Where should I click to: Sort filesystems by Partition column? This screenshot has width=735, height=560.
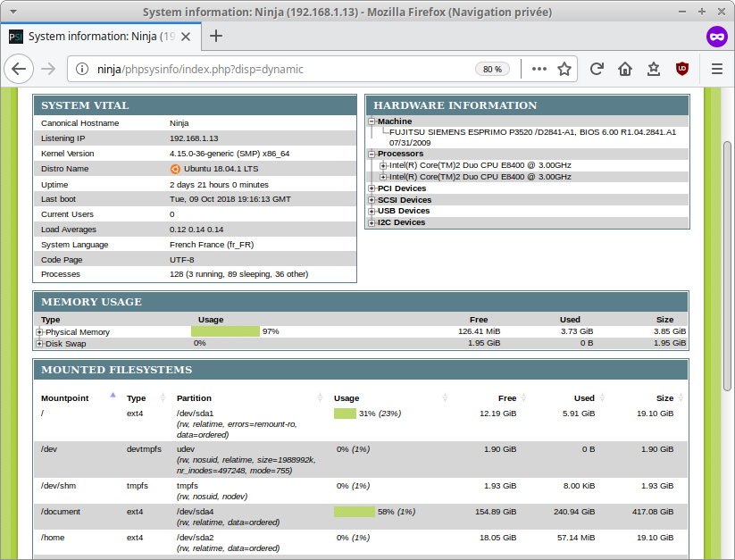[194, 397]
